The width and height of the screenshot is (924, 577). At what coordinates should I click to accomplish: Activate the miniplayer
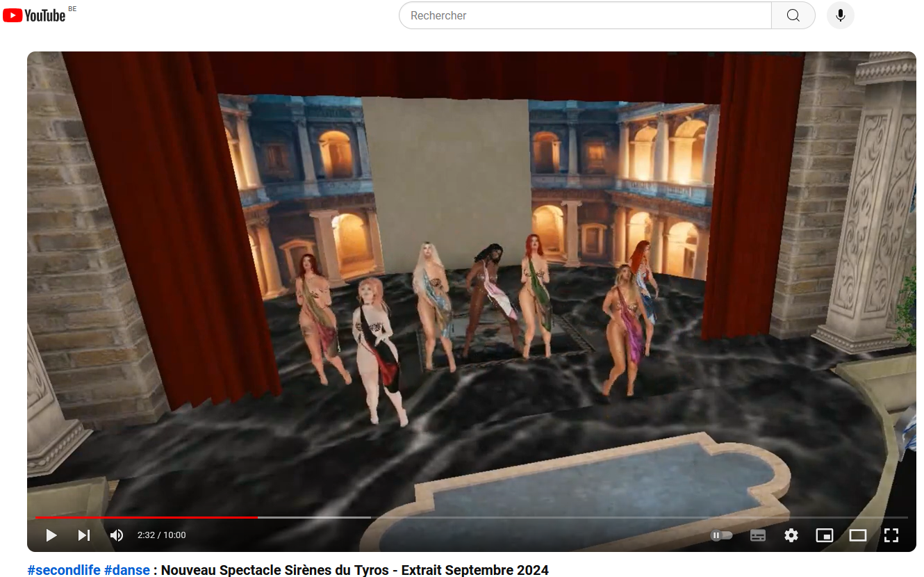coord(825,535)
